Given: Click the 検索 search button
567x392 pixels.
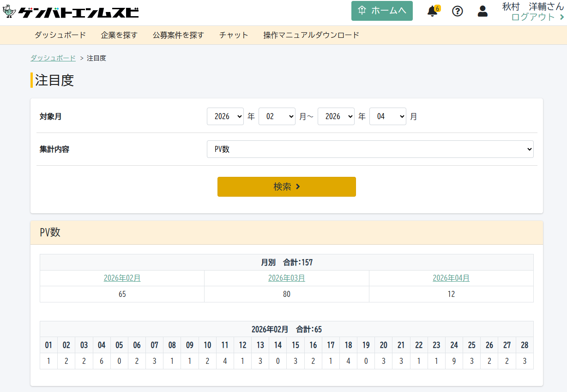Looking at the screenshot, I should (286, 187).
